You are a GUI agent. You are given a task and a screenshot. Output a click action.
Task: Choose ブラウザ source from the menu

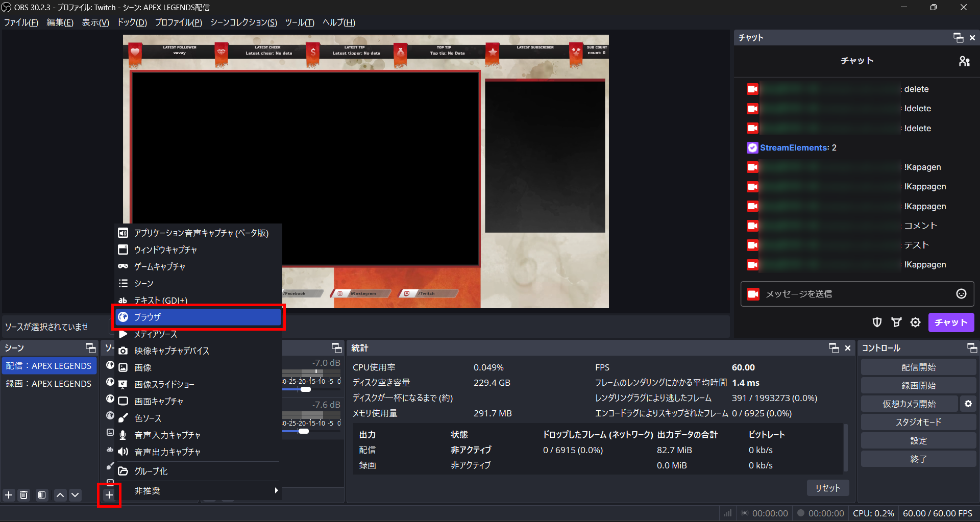click(x=198, y=317)
